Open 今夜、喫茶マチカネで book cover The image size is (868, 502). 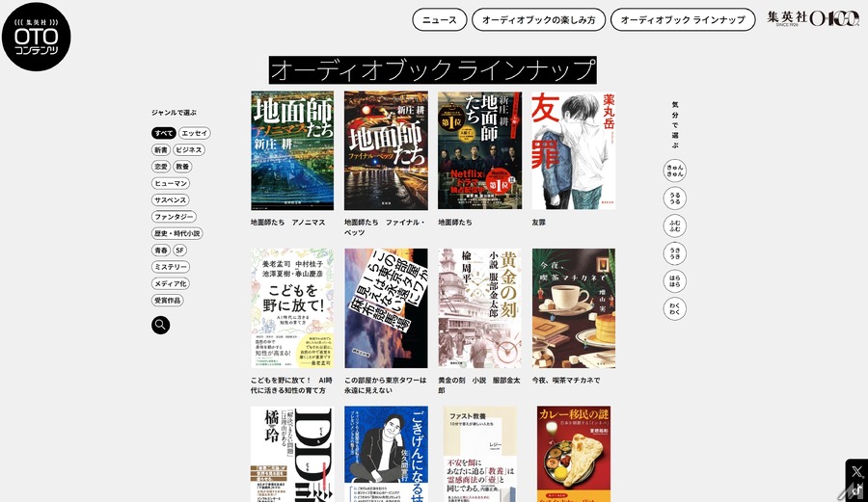(x=574, y=308)
